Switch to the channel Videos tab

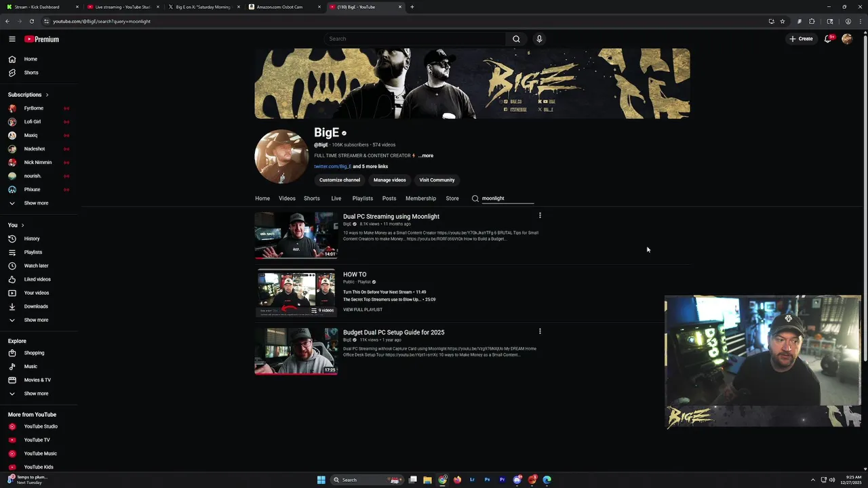[287, 199]
